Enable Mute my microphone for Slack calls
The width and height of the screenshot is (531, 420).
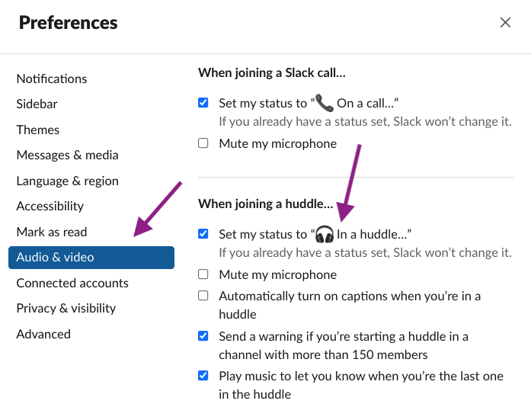(203, 143)
